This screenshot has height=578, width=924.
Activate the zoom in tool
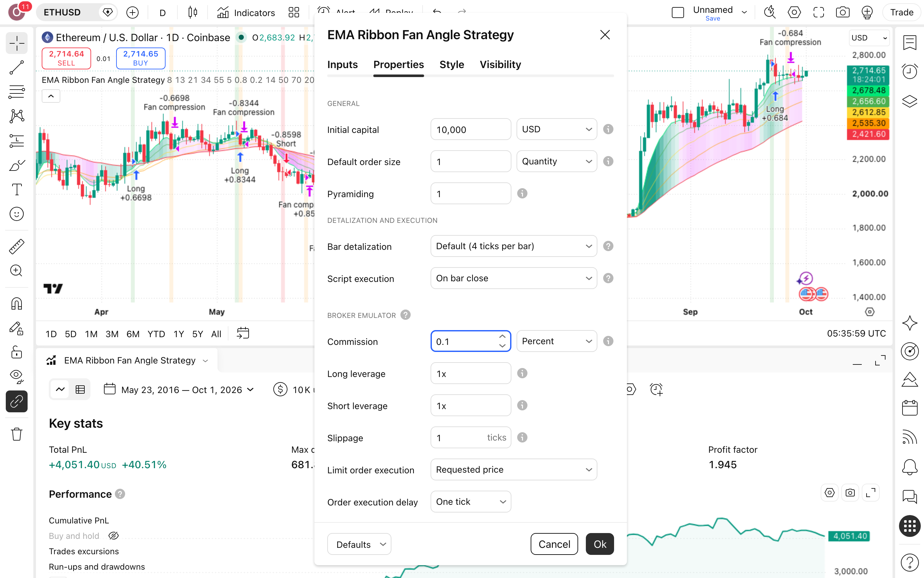[x=16, y=271]
